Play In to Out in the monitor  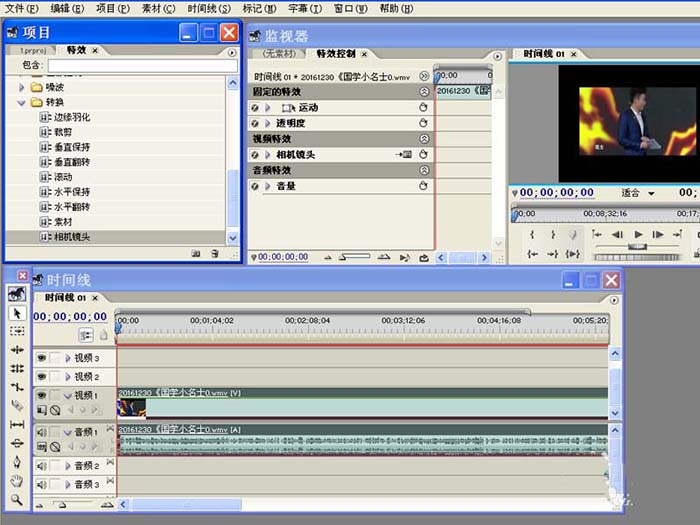(573, 254)
